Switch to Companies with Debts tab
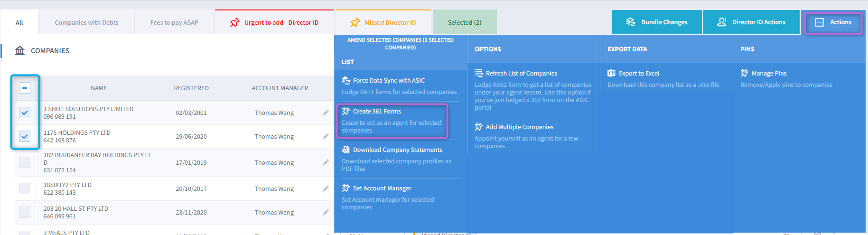Screen dimensions: 868x235 click(x=86, y=22)
